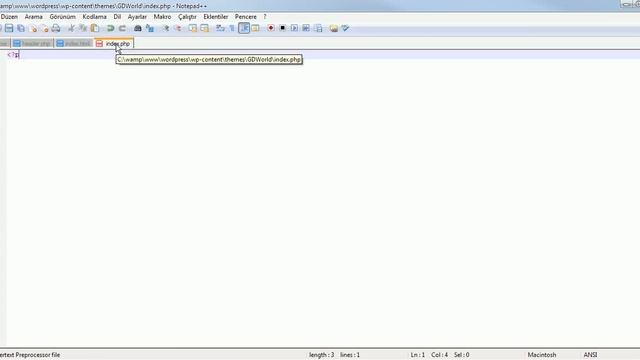Click the Save recorded macro icon
640x360 pixels.
point(318,28)
